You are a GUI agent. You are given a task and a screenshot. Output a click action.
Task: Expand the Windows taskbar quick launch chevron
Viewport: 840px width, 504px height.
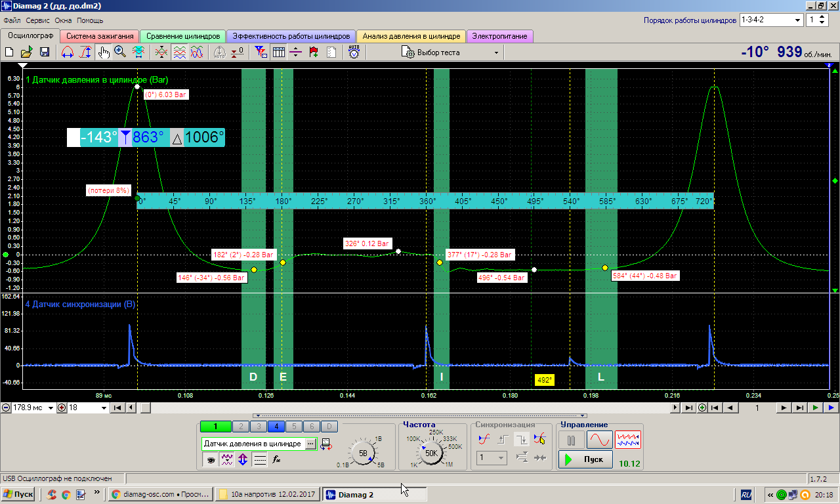click(97, 492)
